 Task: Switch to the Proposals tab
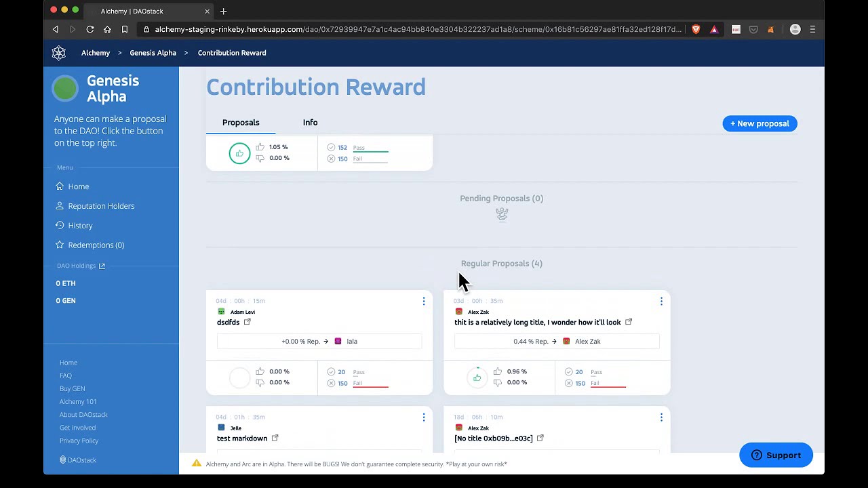point(241,123)
